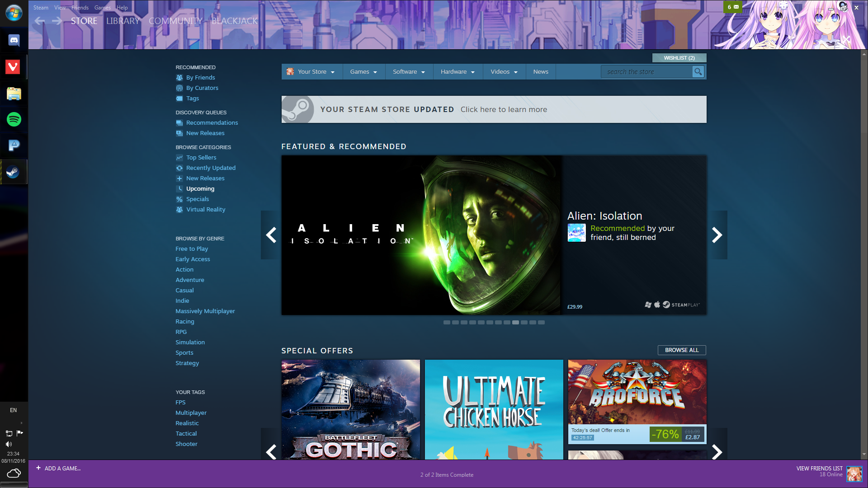Open the Help menu
Viewport: 868px width, 488px height.
coord(122,8)
